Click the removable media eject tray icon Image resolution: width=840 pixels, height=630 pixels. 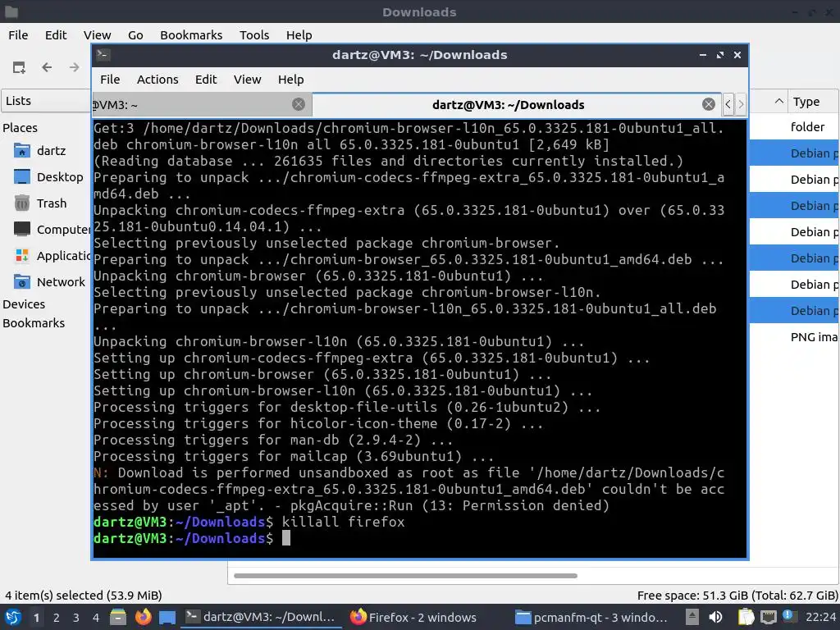pyautogui.click(x=692, y=617)
